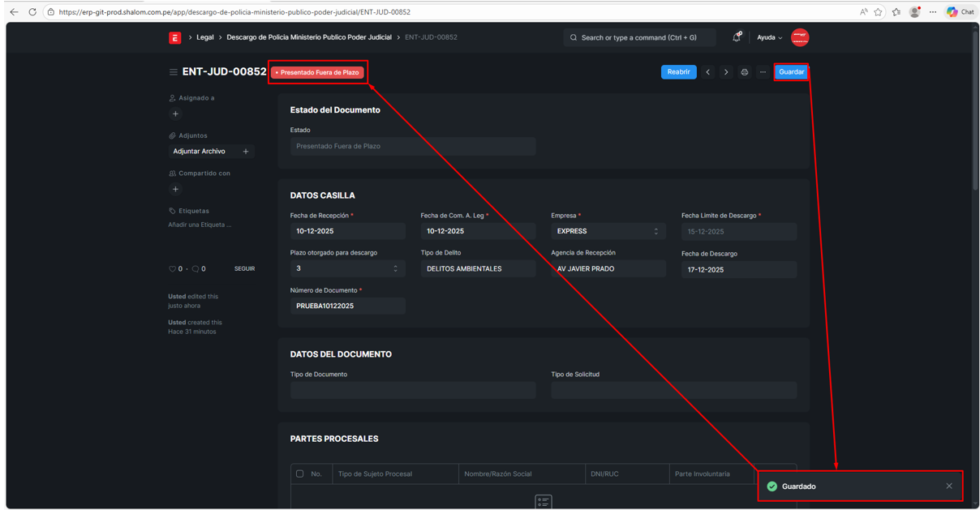This screenshot has height=510, width=980.
Task: Navigate to Legal breadcrumb
Action: (x=205, y=37)
